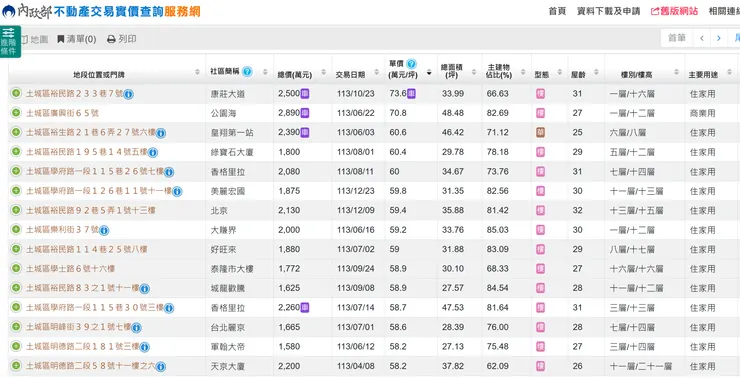Click purple parking badge next to 2,390 price

coord(305,133)
